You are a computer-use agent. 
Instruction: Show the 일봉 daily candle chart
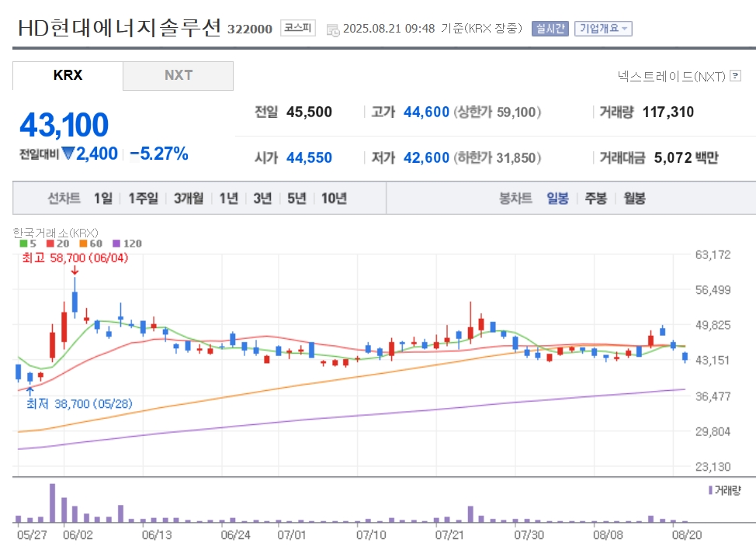558,198
